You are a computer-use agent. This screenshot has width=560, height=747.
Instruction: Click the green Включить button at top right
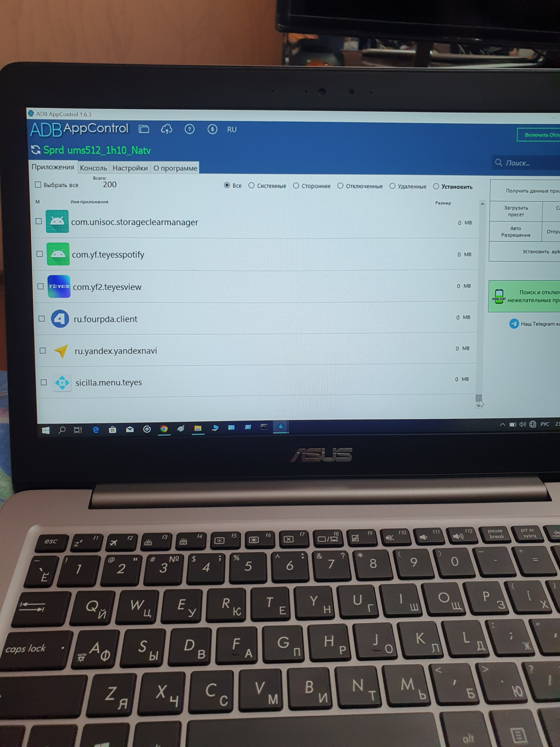[539, 135]
